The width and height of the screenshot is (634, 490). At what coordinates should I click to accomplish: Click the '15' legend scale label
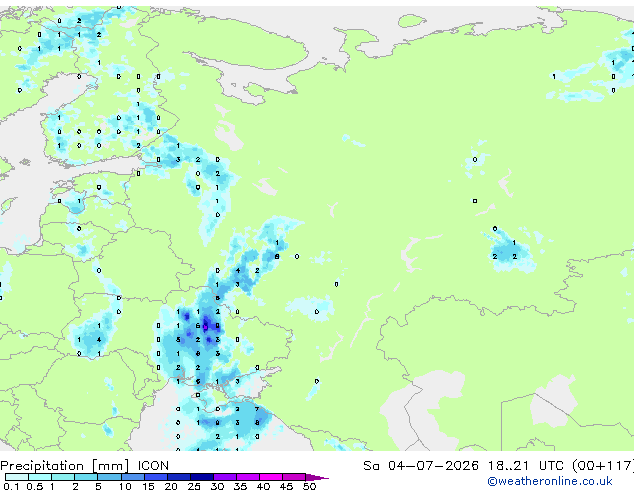[x=148, y=486]
